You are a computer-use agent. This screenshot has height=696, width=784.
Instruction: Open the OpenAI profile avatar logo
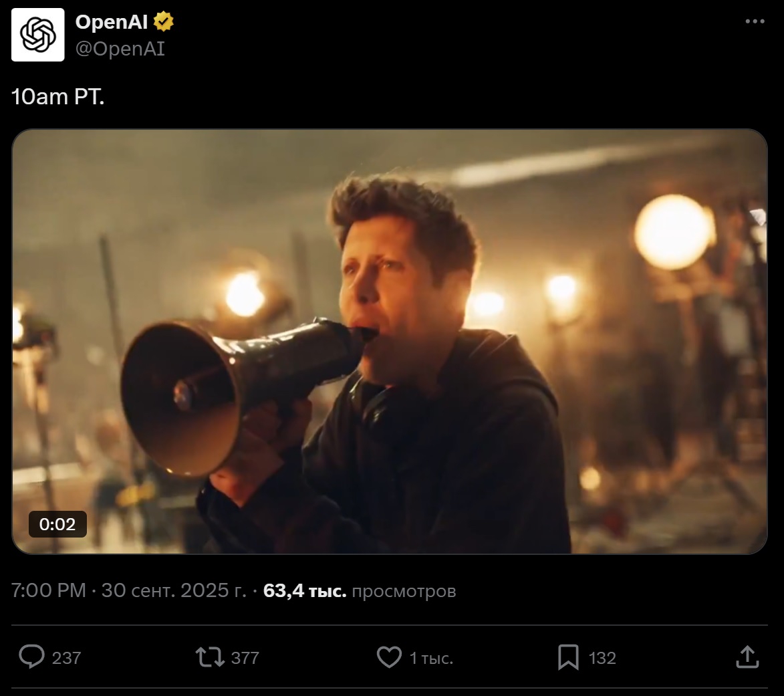point(38,35)
